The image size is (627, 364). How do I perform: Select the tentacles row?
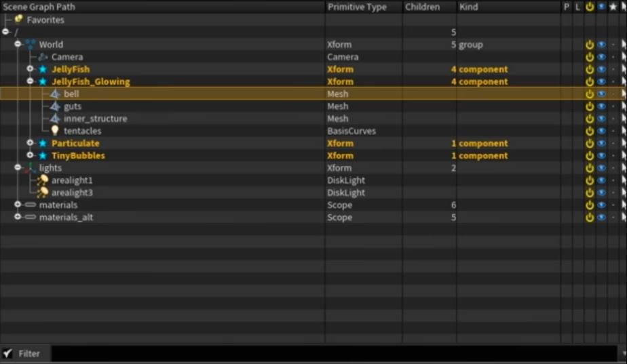[x=313, y=131]
